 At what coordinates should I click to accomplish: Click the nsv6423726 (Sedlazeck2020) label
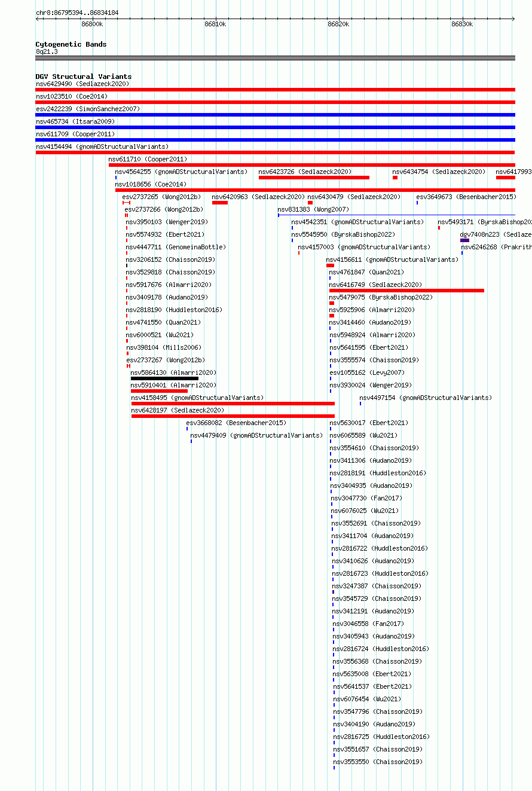(305, 172)
